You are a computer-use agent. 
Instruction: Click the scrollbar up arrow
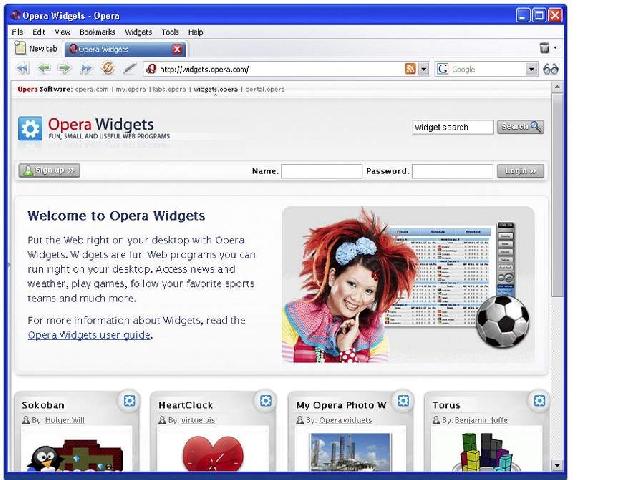(x=557, y=87)
